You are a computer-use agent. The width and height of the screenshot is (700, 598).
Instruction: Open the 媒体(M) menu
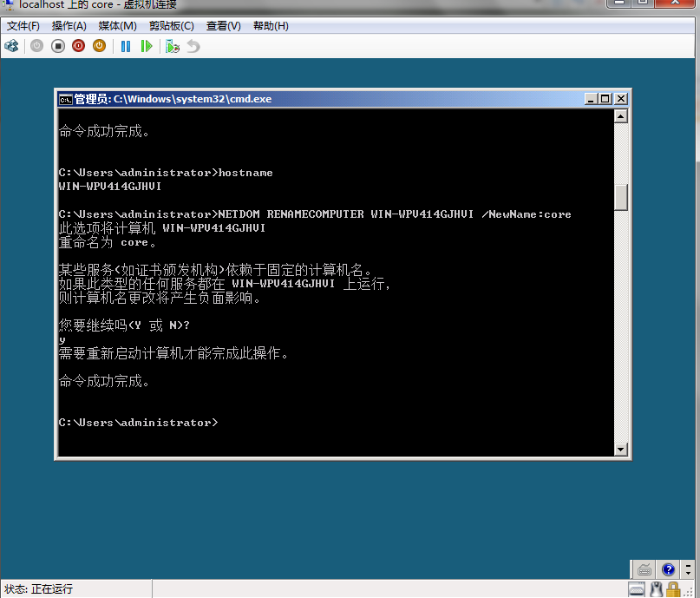[117, 26]
